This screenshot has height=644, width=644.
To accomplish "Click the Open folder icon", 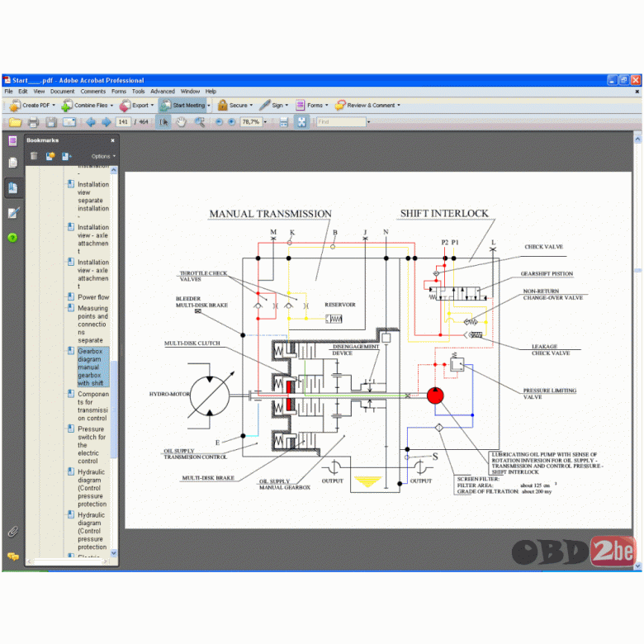I will (15, 122).
